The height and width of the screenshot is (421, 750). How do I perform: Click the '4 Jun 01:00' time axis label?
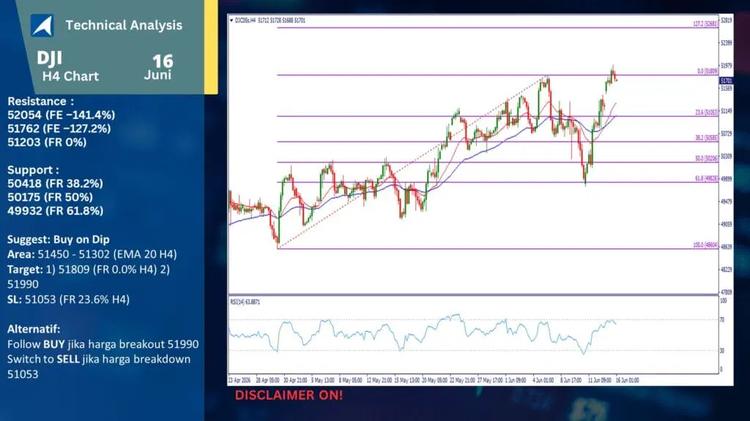coord(544,380)
